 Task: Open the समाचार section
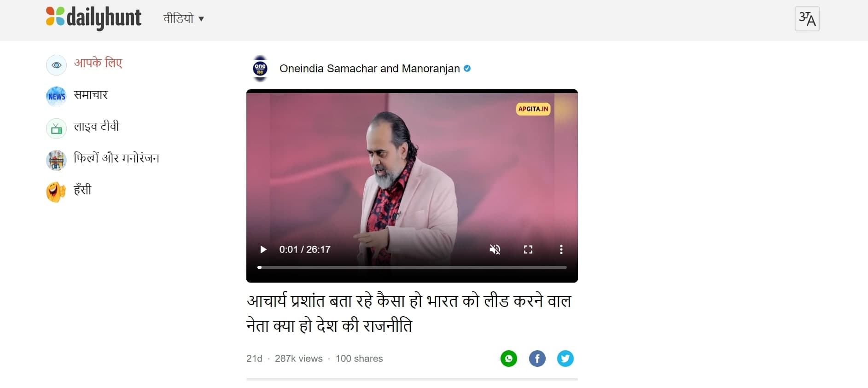[91, 95]
